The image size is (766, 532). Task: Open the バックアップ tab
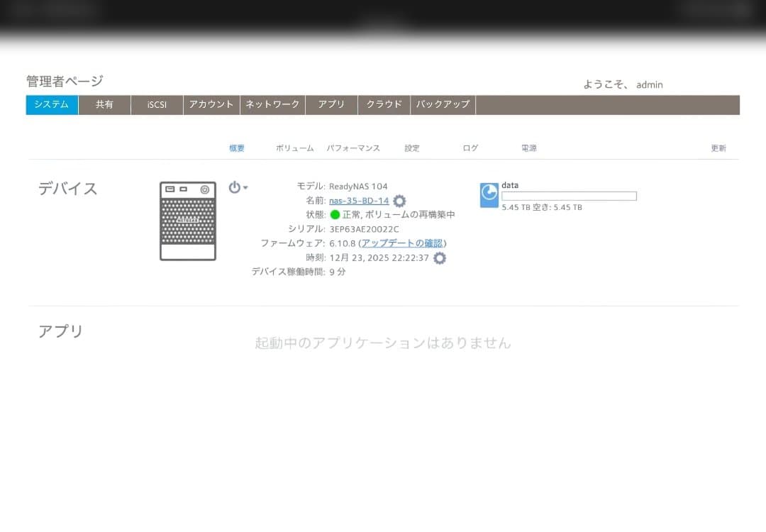443,104
